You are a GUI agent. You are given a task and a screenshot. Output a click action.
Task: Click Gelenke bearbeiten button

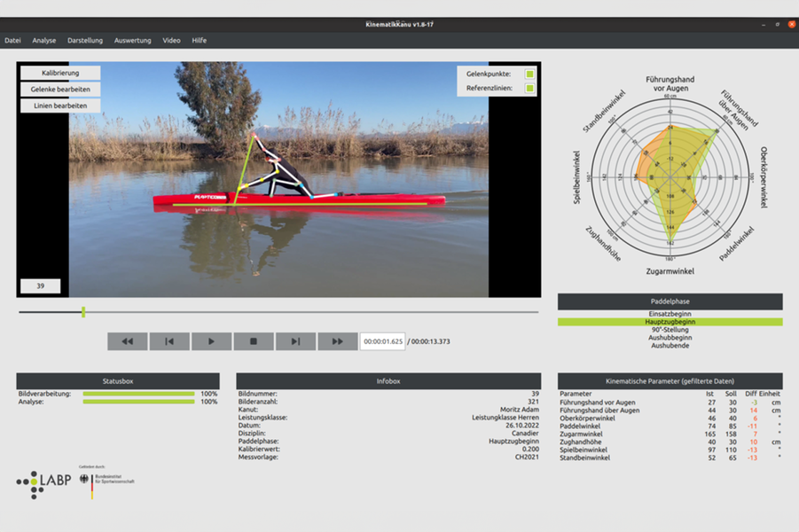pos(60,90)
